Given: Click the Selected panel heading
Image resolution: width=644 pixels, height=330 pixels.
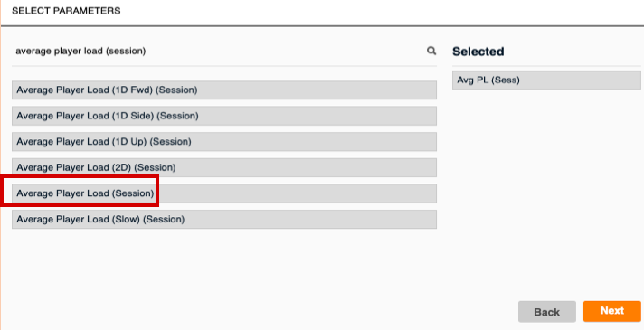Looking at the screenshot, I should 478,52.
